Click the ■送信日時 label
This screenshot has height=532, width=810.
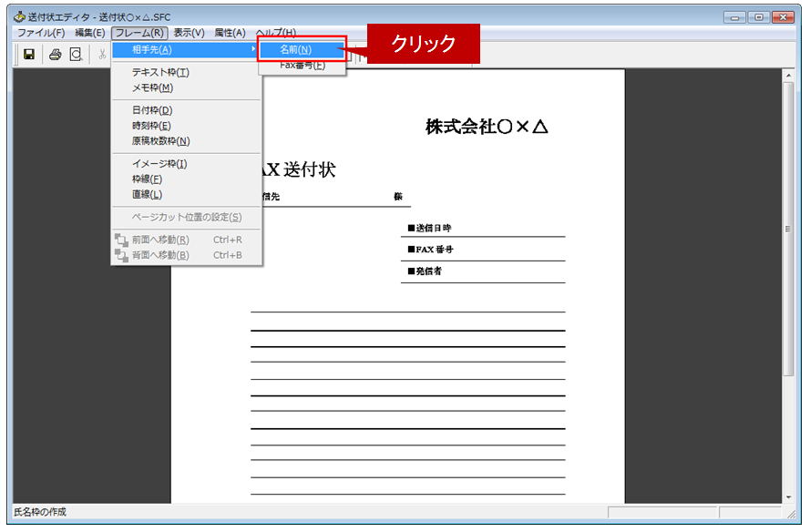point(429,228)
